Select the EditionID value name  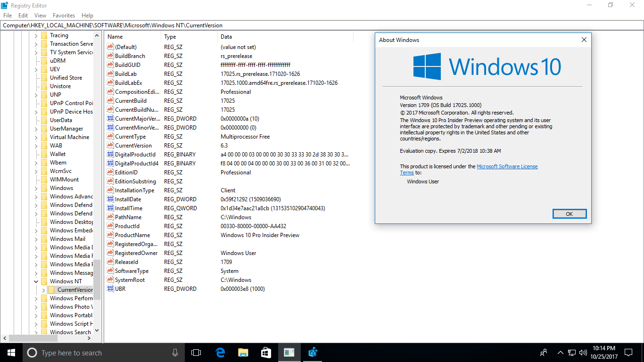point(126,173)
